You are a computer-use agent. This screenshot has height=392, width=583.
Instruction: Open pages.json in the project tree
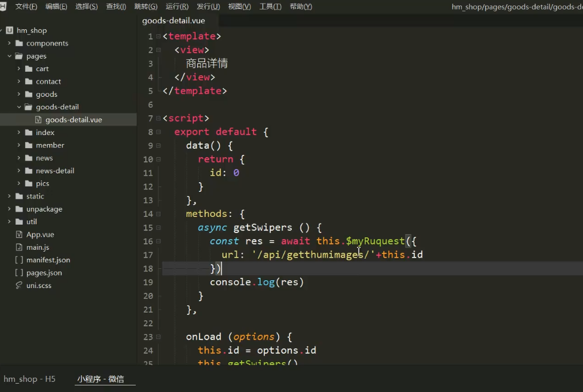pyautogui.click(x=44, y=272)
